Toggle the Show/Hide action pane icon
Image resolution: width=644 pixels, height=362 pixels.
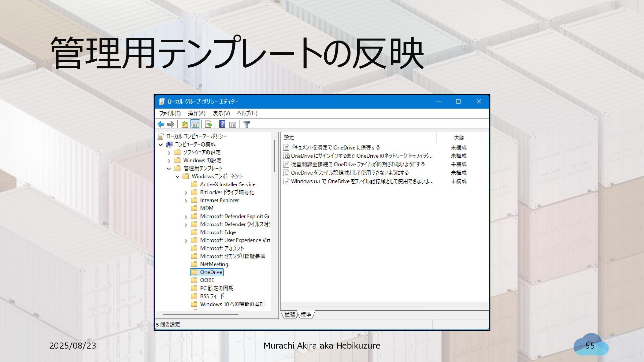(232, 125)
